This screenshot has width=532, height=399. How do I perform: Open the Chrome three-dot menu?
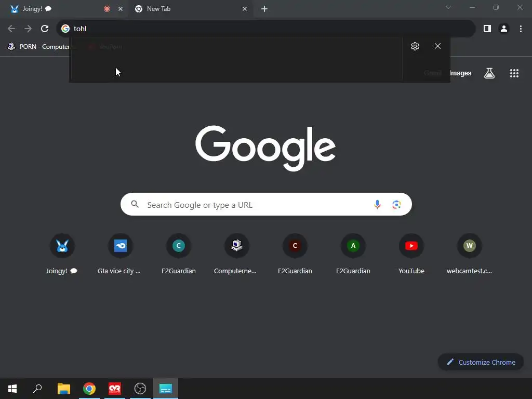(x=521, y=29)
